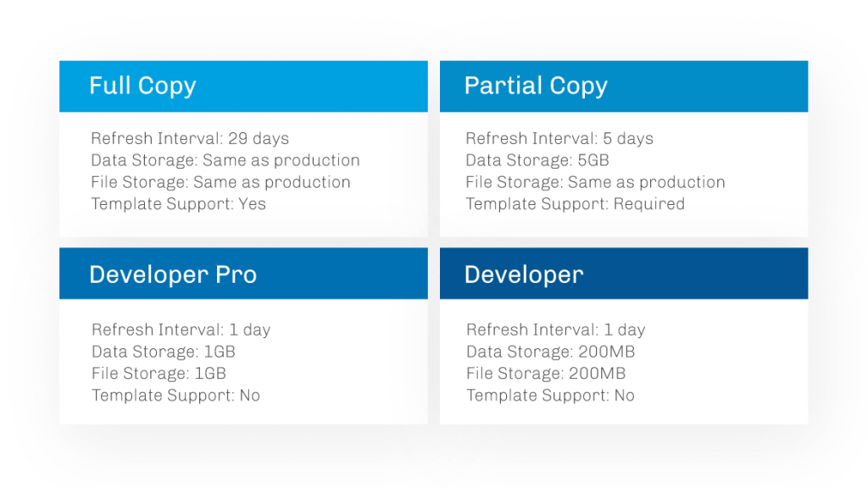The image size is (868, 488).
Task: Click Partial Copy File Storage line
Action: click(595, 182)
